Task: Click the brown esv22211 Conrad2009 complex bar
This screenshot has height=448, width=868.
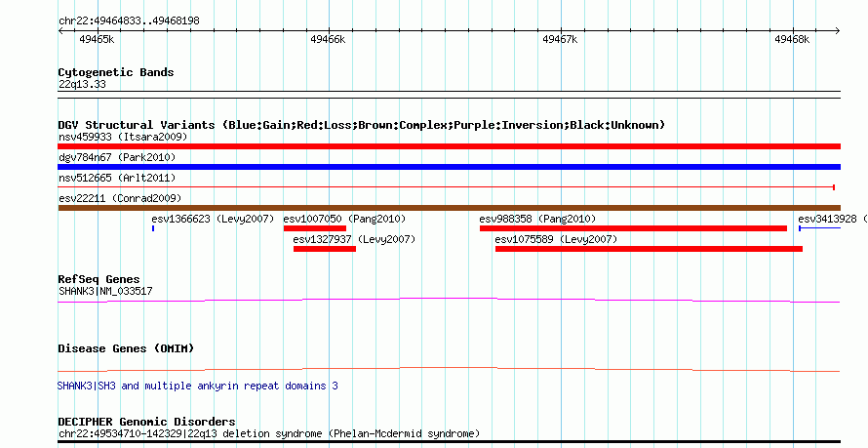Action: pos(449,208)
